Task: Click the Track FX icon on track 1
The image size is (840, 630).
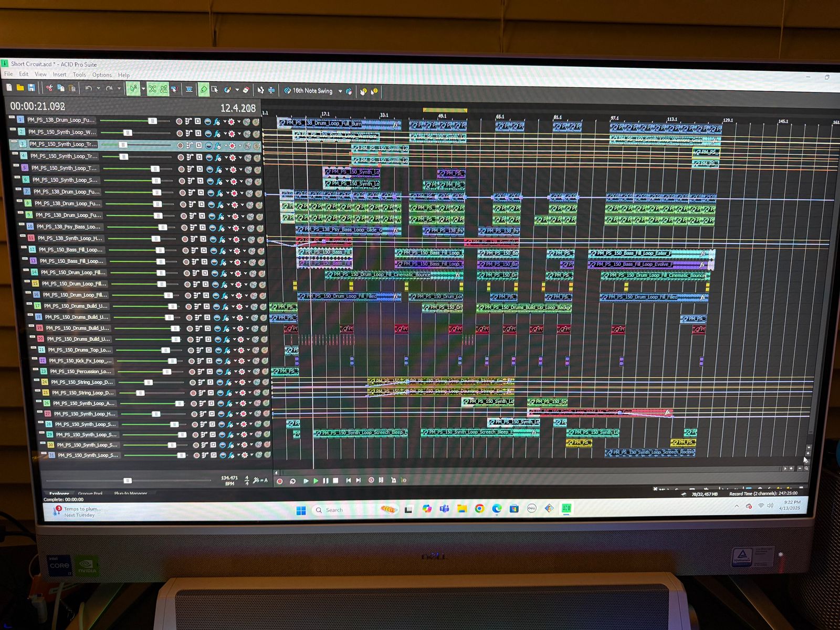Action: [x=217, y=121]
